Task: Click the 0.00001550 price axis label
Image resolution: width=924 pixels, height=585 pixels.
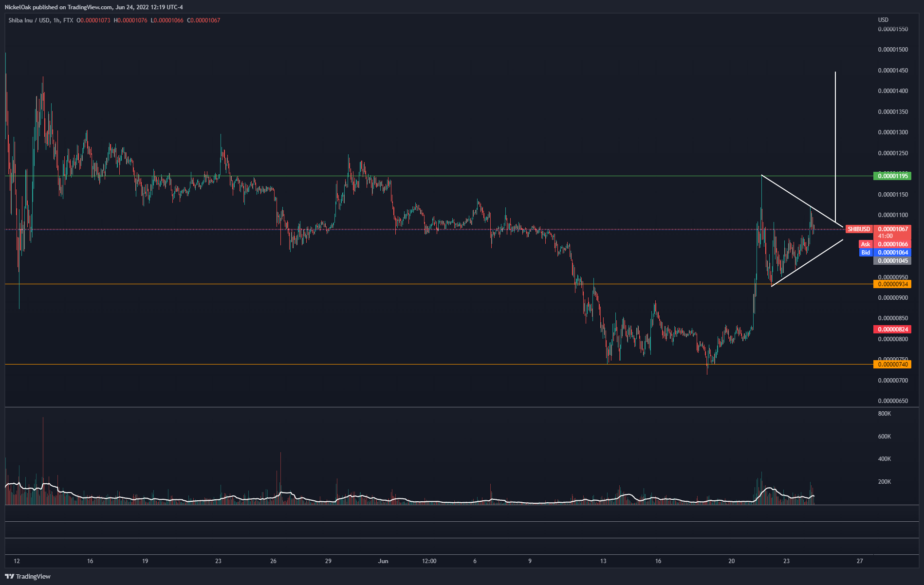Action: tap(893, 29)
